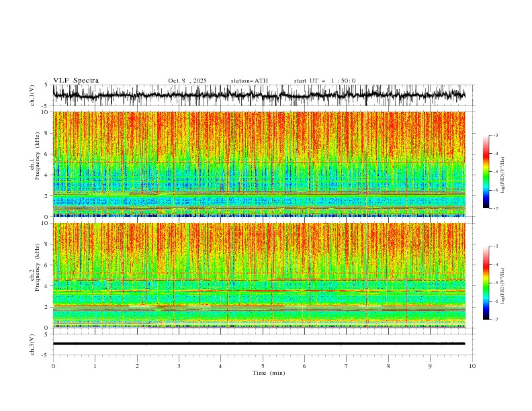Click the date text "Oct. 8 , 2025"
The height and width of the screenshot is (411, 532).
(187, 81)
